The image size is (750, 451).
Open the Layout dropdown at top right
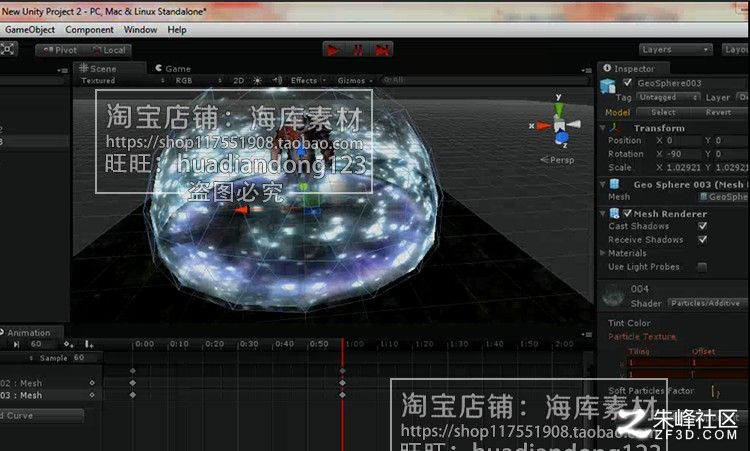point(735,50)
